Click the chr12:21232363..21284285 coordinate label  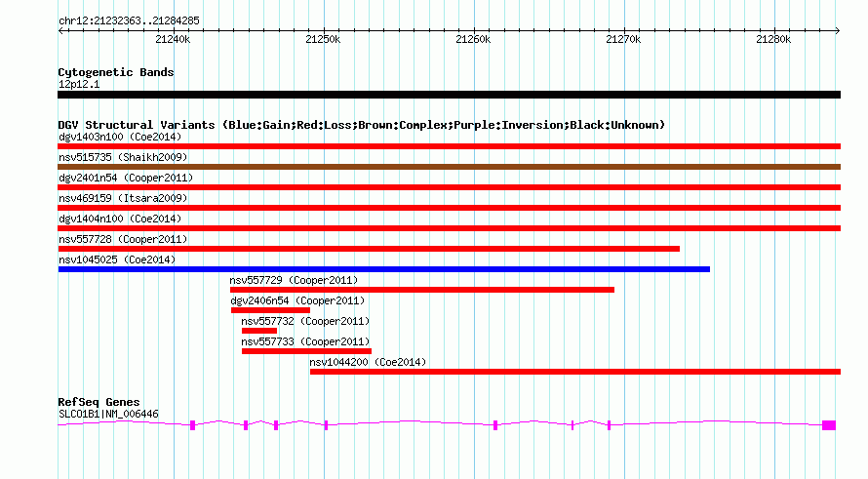point(129,21)
